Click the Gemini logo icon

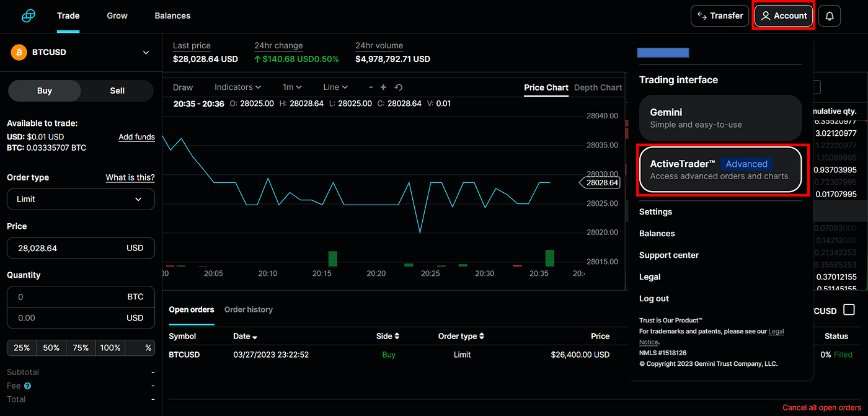[x=29, y=16]
